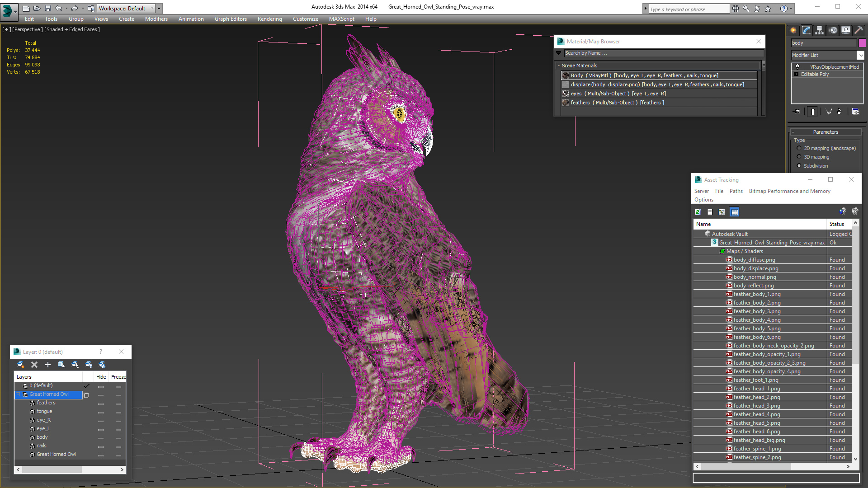Toggle Hide for feathers layer object
The image size is (868, 488).
pyautogui.click(x=101, y=403)
